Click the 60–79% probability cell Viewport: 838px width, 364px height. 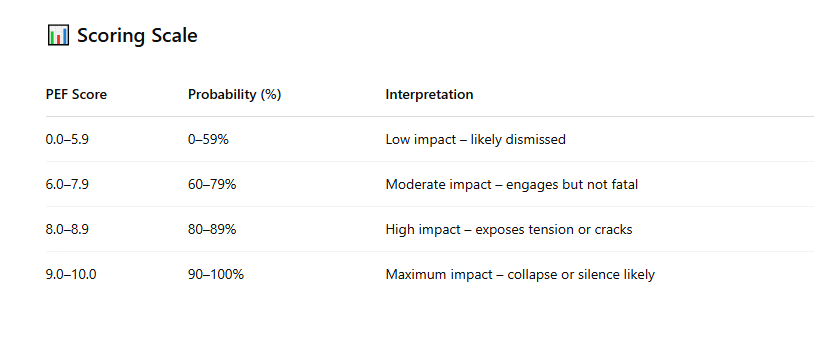212,184
